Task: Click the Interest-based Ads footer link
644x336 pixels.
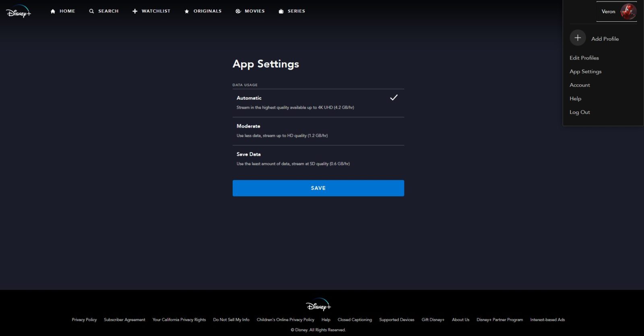Action: (547, 320)
